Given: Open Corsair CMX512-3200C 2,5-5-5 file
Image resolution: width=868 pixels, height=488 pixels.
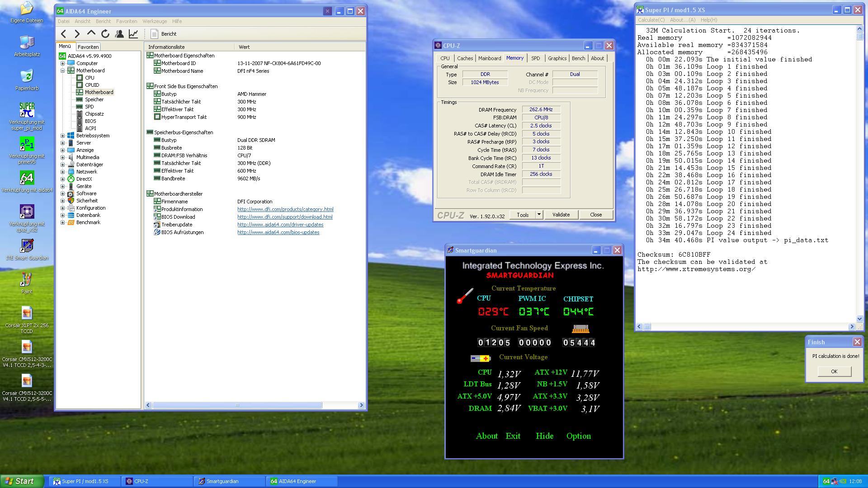Looking at the screenshot, I should coord(27,387).
